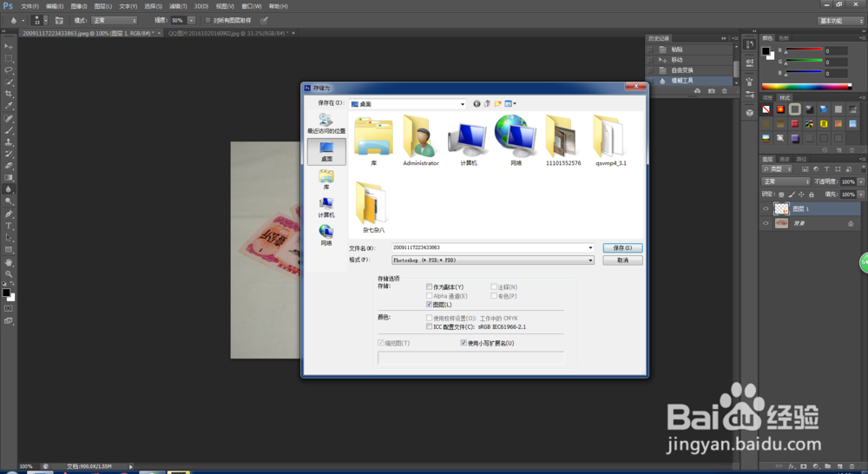Open the workspace (基本功能) dropdown

(x=841, y=21)
